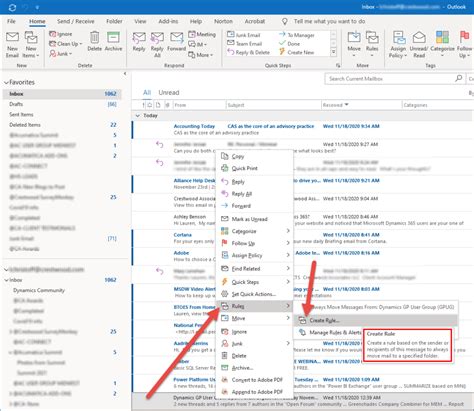Viewport: 474px width, 411px height.
Task: Click the Ignore conversation button in ribbon
Action: tap(60, 34)
